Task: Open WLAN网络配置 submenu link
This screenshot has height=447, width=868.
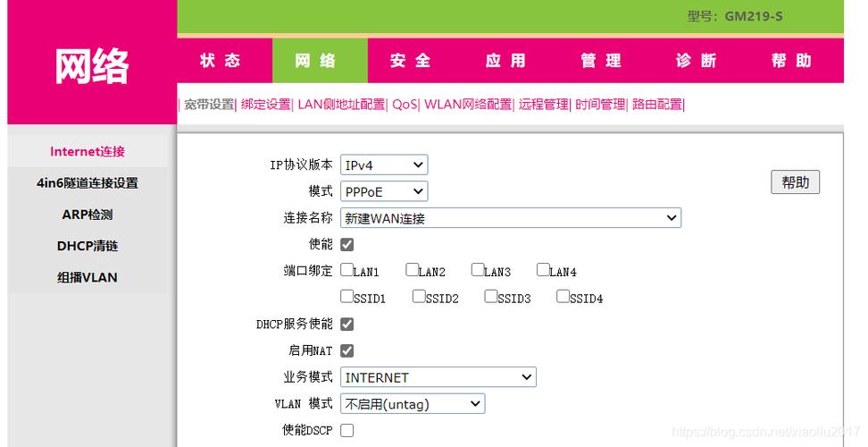Action: 468,104
